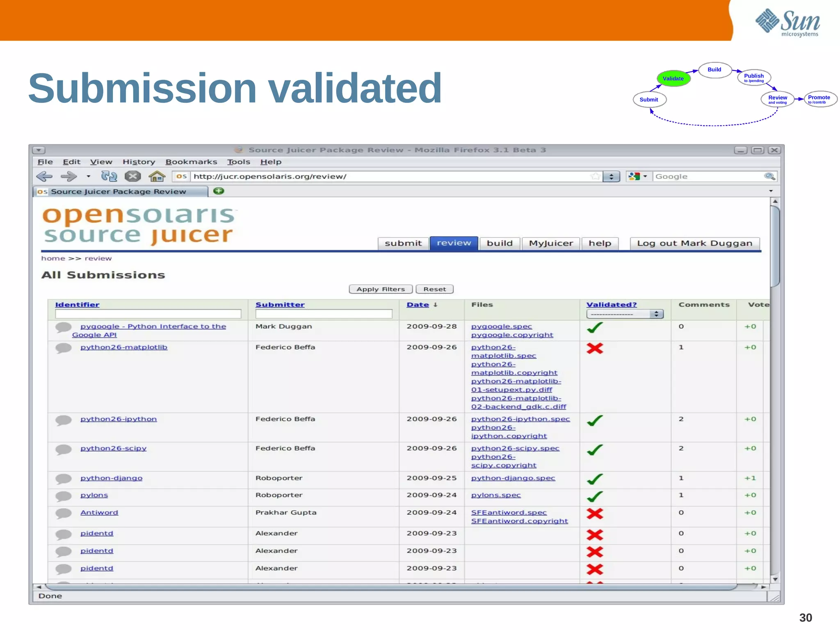This screenshot has width=840, height=630.
Task: Click comment bubble for python26-scipy
Action: [64, 450]
